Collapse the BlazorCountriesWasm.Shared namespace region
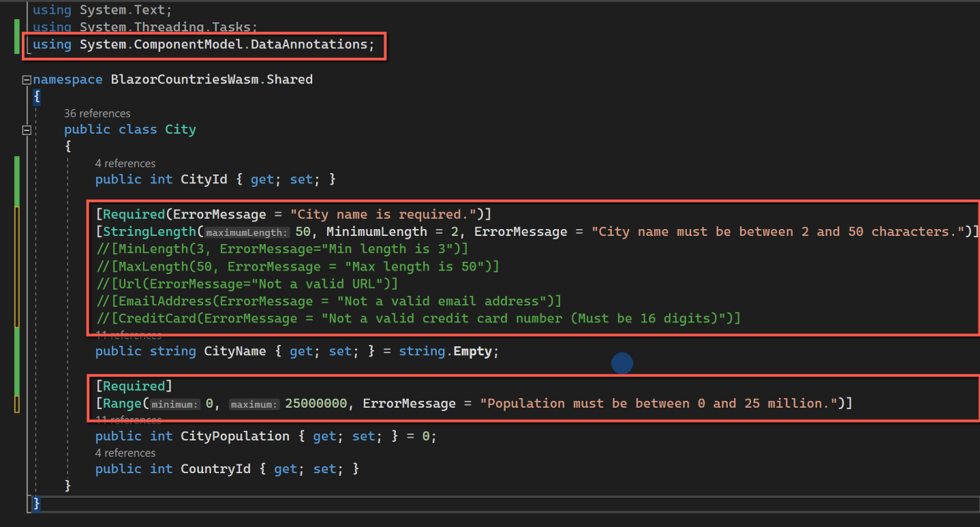This screenshot has height=527, width=980. (25, 79)
